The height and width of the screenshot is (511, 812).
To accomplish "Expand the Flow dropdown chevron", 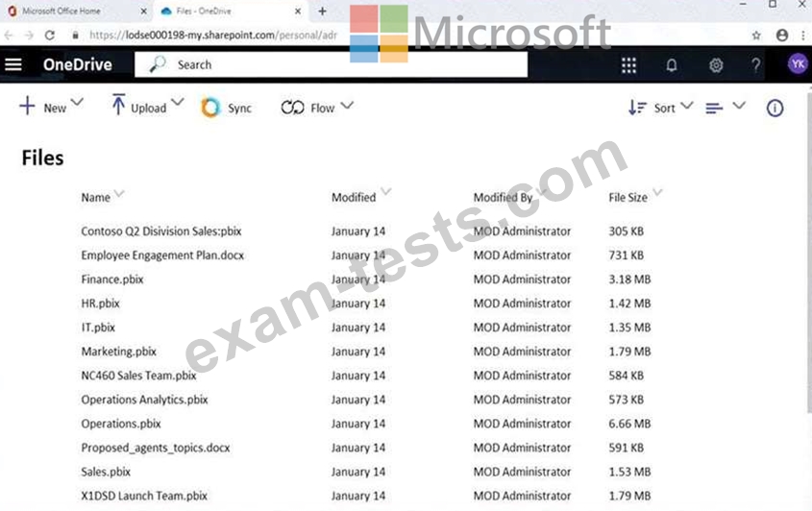I will tap(347, 105).
